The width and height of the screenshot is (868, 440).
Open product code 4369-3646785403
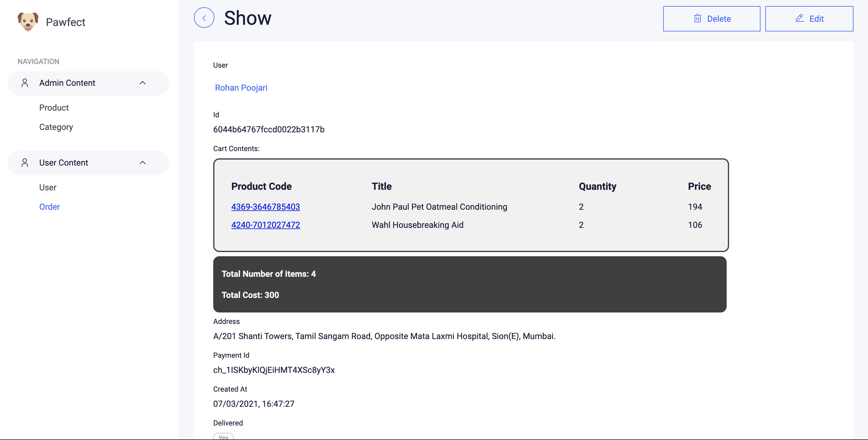tap(265, 207)
